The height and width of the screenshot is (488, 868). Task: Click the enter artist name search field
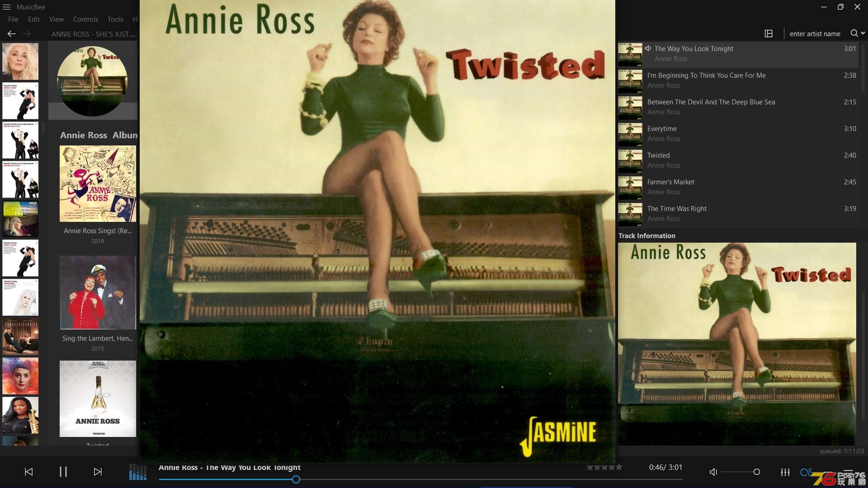coord(815,33)
